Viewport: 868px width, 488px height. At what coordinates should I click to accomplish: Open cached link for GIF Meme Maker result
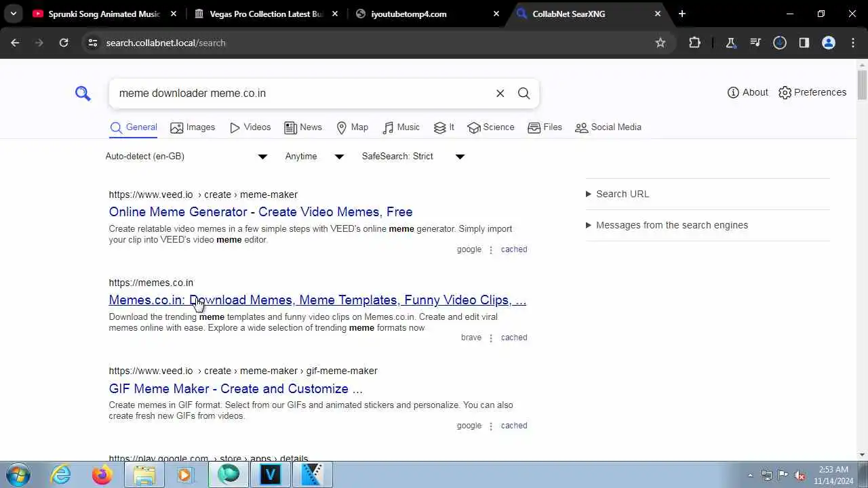click(x=514, y=426)
